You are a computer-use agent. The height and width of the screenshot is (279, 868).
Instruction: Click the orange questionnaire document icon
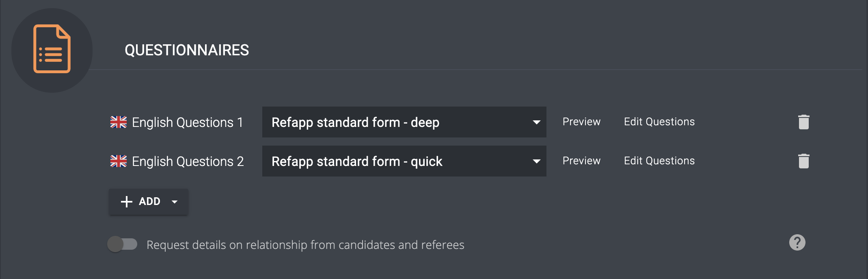click(x=52, y=49)
